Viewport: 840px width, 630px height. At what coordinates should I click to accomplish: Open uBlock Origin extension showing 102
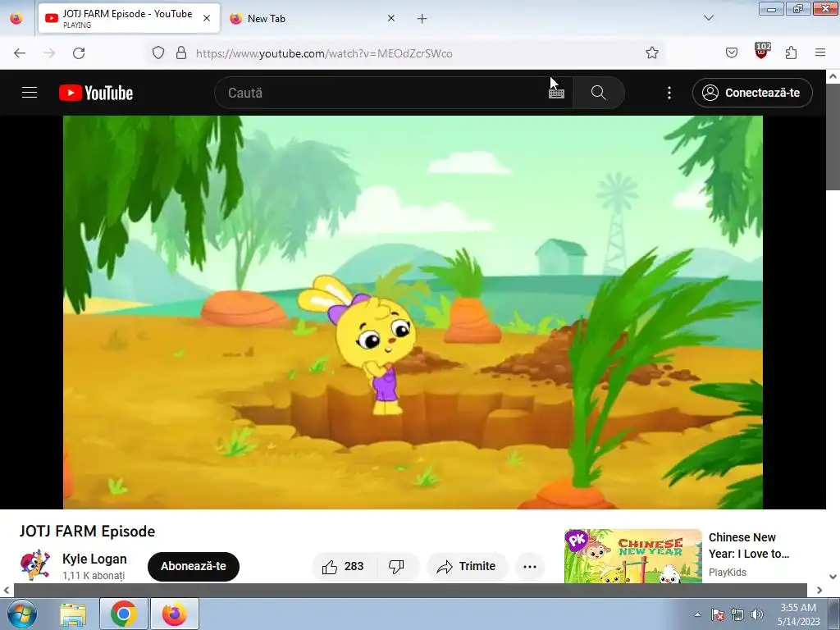pos(762,52)
